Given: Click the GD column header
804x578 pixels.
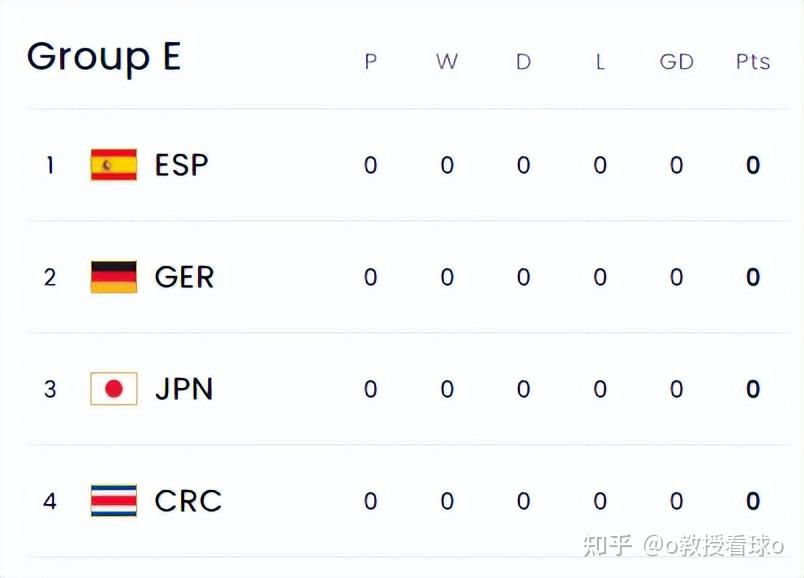Looking at the screenshot, I should point(676,62).
